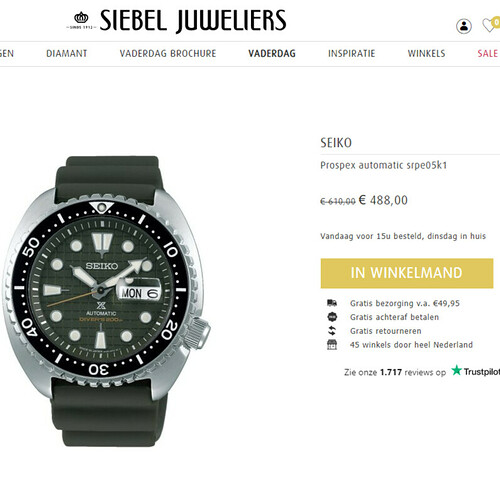Click the pay-later badge icon
500x500 pixels.
pyautogui.click(x=332, y=317)
